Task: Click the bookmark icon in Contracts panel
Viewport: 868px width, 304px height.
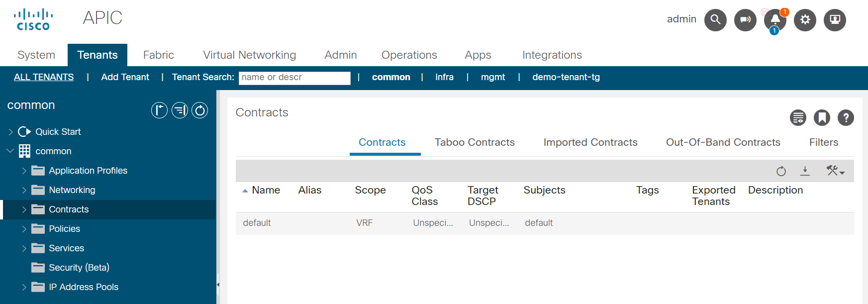Action: point(822,118)
